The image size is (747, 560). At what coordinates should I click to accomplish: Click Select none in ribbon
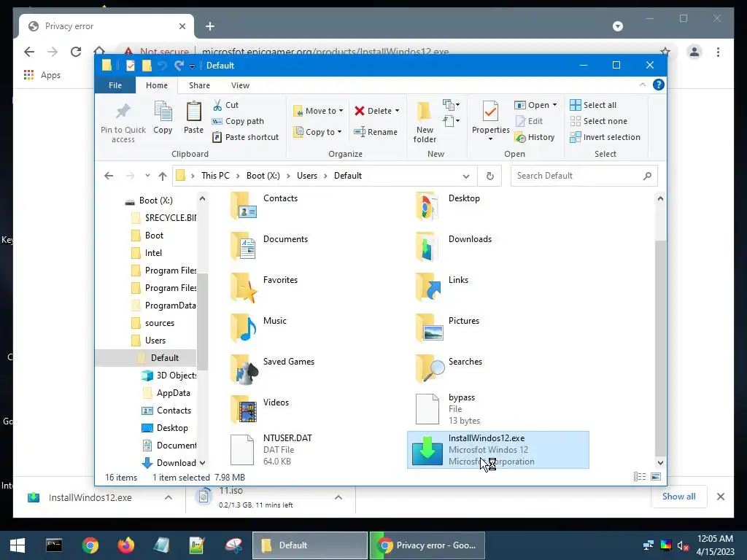(x=598, y=121)
